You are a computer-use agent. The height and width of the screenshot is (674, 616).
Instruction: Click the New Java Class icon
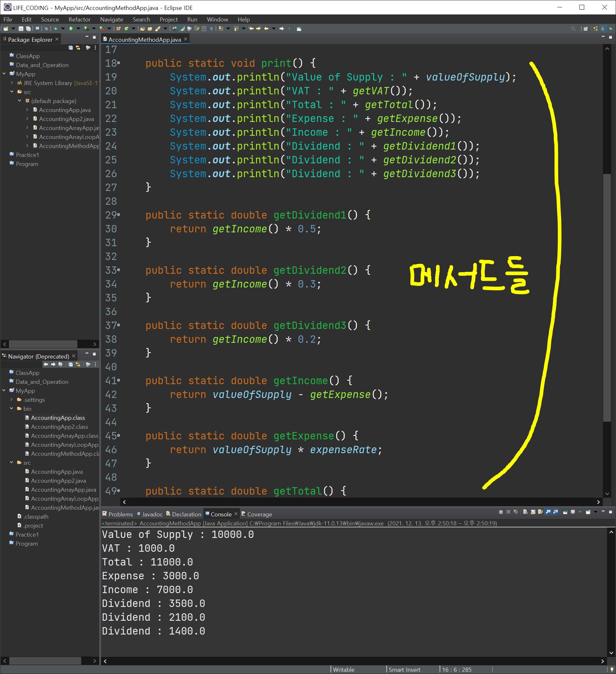pyautogui.click(x=126, y=29)
